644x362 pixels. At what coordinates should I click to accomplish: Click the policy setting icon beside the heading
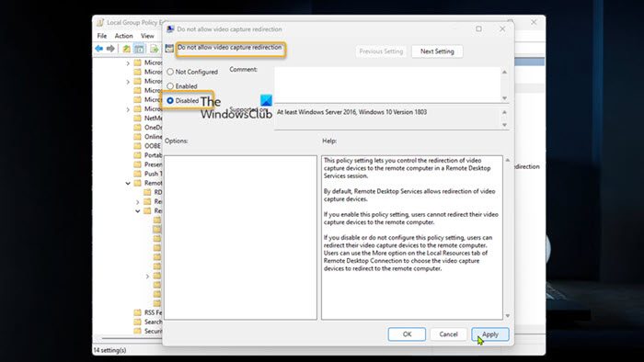(169, 49)
